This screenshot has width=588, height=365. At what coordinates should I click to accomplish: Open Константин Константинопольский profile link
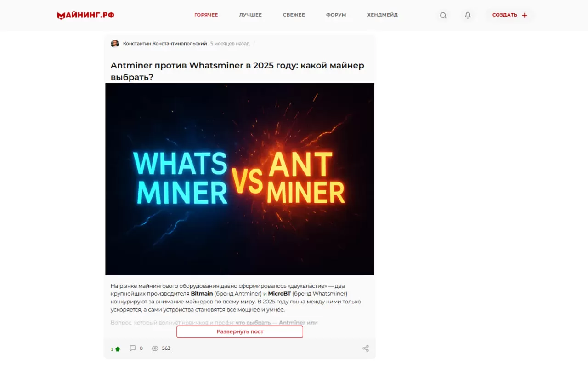pyautogui.click(x=165, y=44)
